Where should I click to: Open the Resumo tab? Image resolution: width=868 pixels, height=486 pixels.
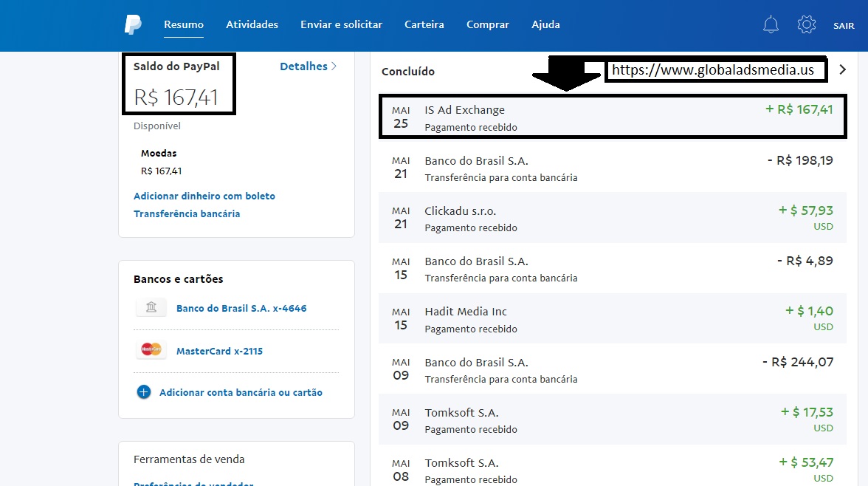(x=184, y=25)
